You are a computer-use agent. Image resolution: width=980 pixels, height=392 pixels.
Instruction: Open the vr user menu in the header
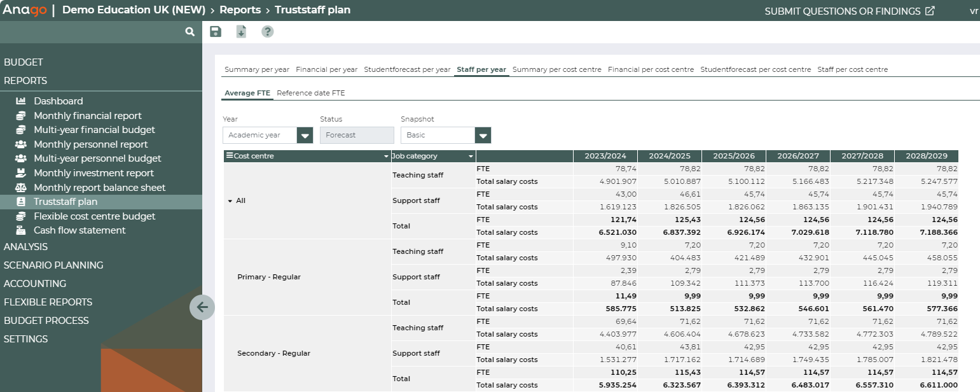click(974, 11)
